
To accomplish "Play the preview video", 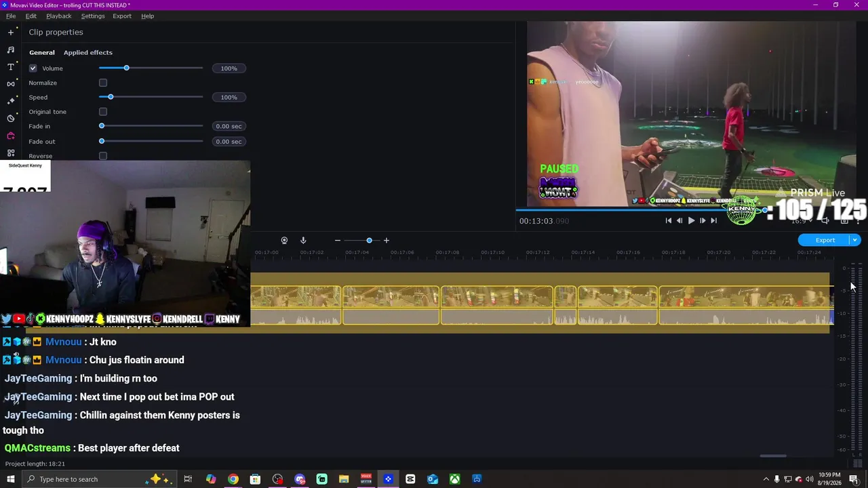I will (x=691, y=220).
